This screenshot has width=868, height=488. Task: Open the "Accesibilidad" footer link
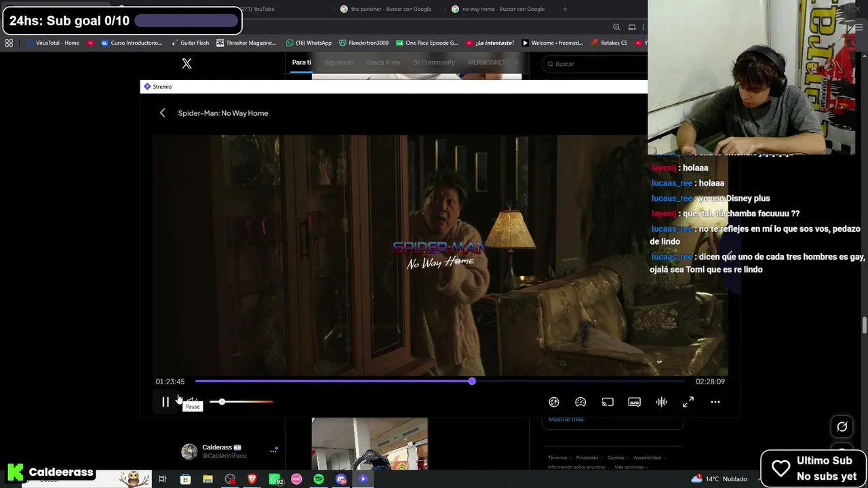click(x=647, y=457)
